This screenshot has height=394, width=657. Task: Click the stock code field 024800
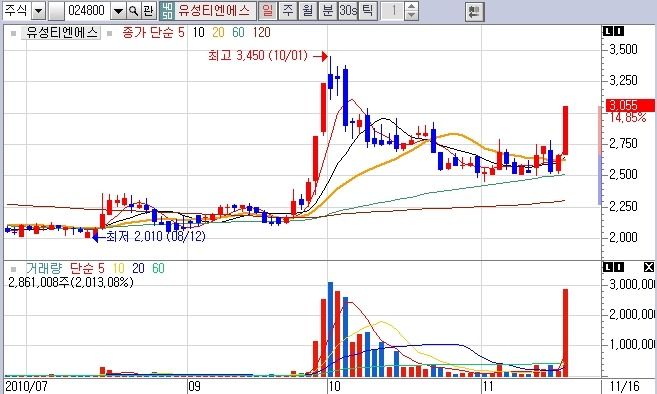pyautogui.click(x=86, y=11)
